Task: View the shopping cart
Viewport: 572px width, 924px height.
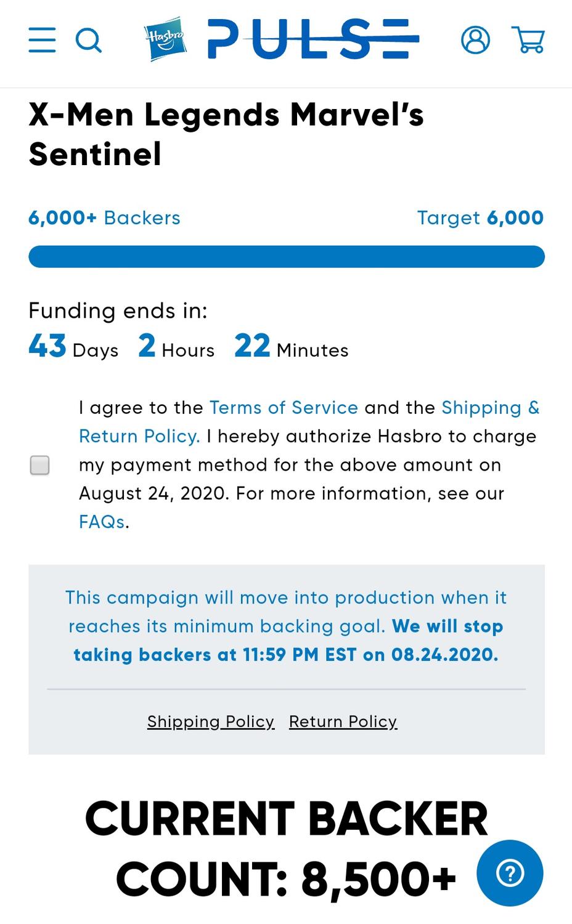Action: coord(528,40)
